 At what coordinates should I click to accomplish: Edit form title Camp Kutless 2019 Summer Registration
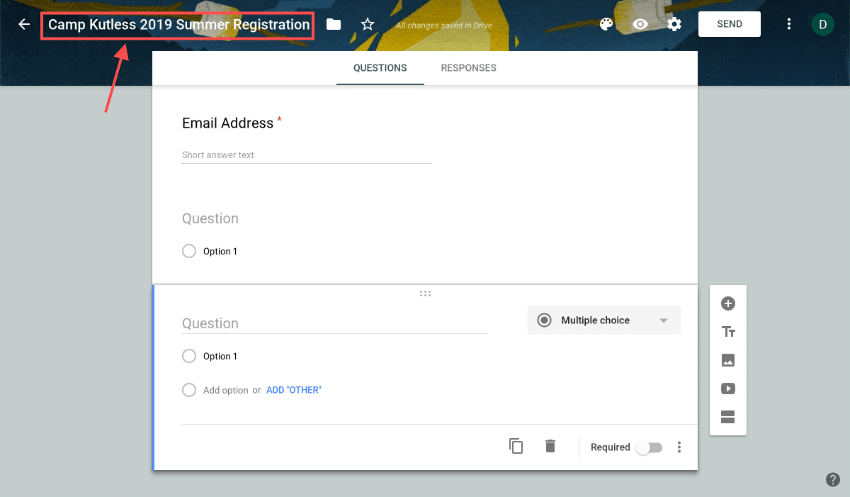tap(178, 25)
